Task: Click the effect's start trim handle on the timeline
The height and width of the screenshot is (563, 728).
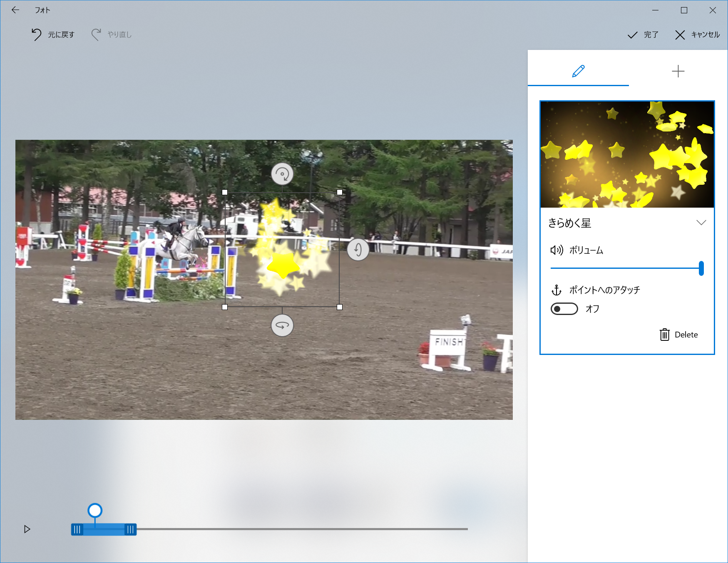Action: 77,529
